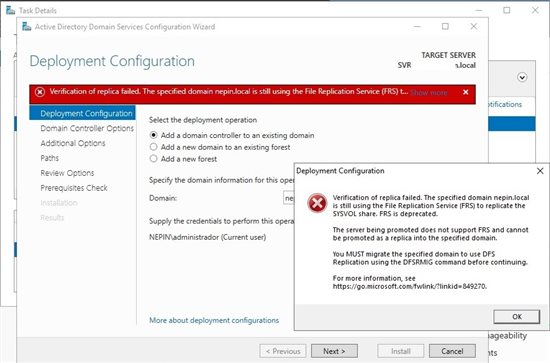Select Add a new domain to existing forest
550x363 pixels.
[x=153, y=147]
